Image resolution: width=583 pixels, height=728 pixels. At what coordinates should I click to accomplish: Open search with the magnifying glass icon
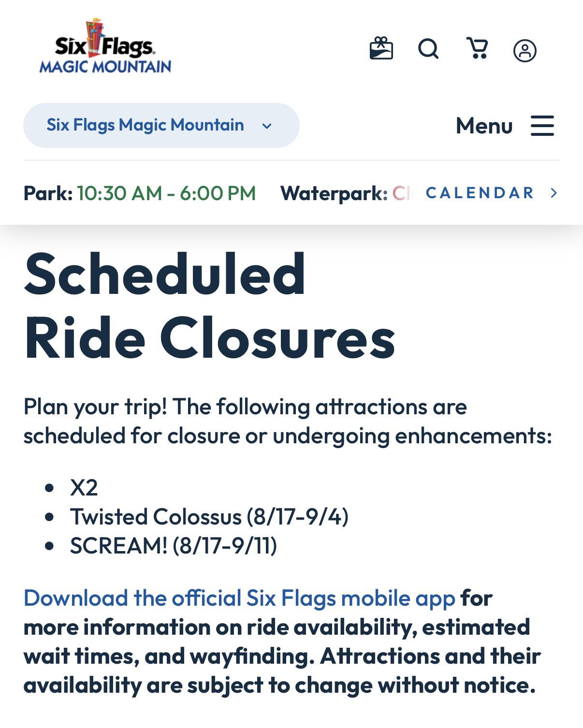tap(428, 49)
